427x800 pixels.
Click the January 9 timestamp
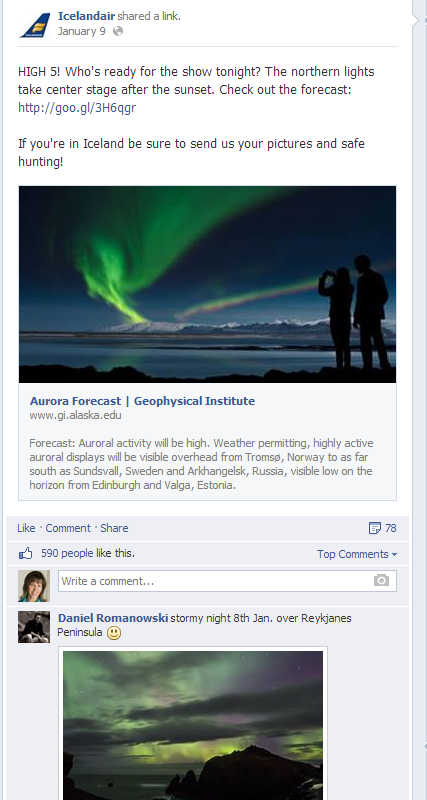(x=82, y=31)
